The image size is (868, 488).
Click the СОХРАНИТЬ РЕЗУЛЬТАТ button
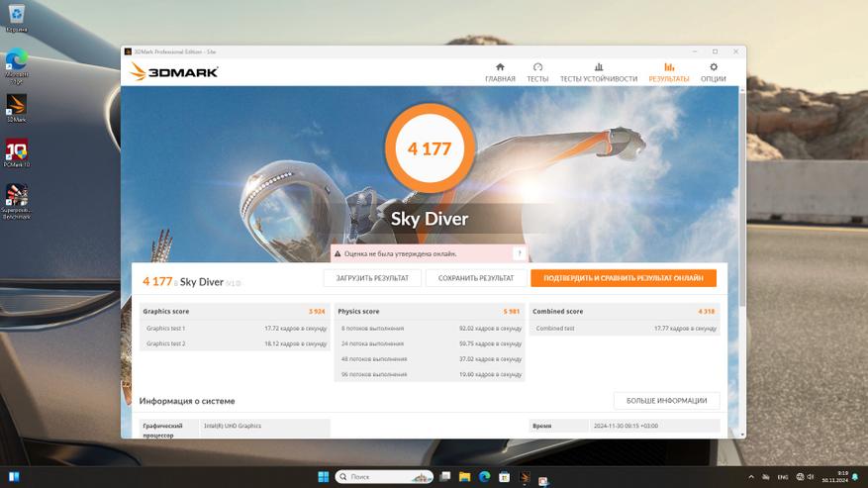[476, 278]
